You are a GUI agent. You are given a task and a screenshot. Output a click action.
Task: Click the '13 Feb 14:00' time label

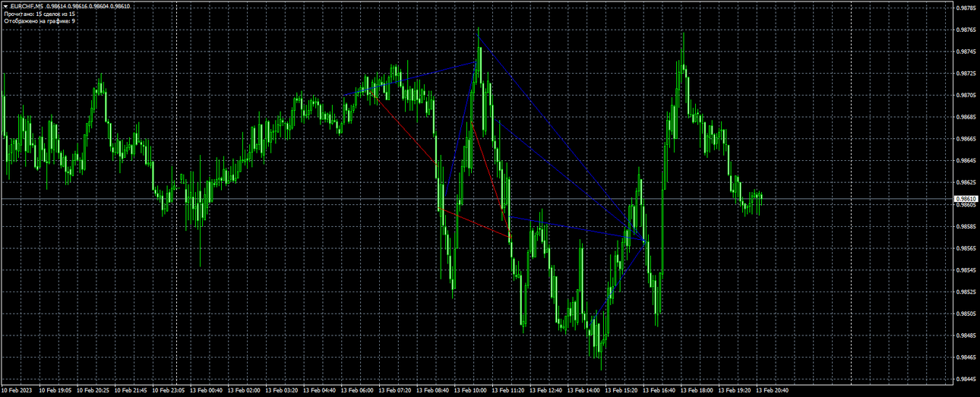[x=583, y=390]
